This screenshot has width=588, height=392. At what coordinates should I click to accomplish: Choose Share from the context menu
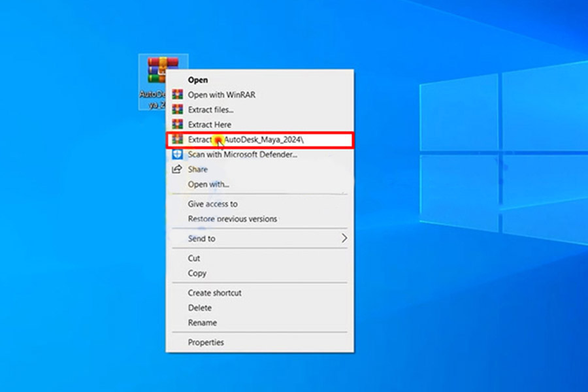(260, 169)
